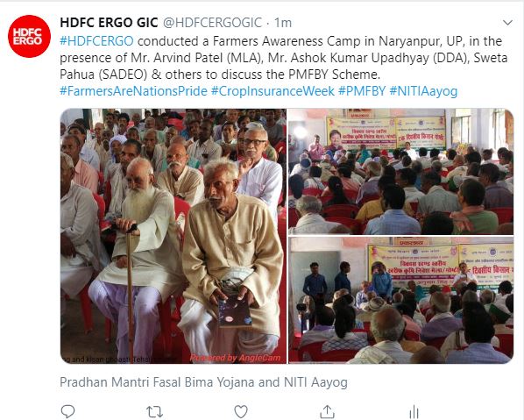Click the reply speech bubble icon
This screenshot has width=524, height=420.
(67, 411)
